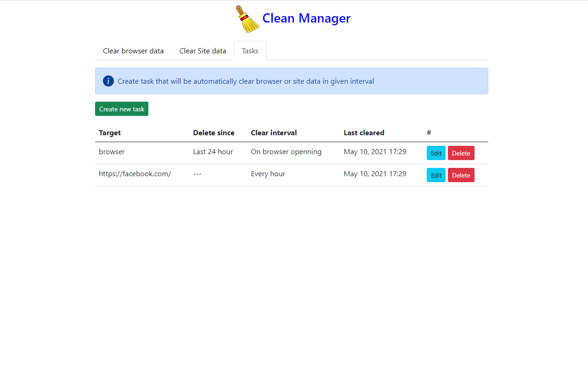Image resolution: width=588 pixels, height=368 pixels.
Task: Edit the facebook.com cleaning task
Action: pos(435,175)
